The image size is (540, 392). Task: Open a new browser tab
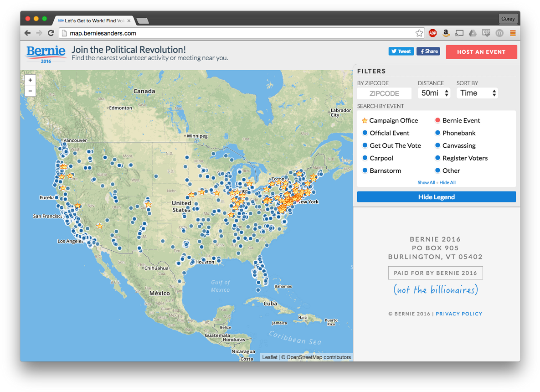pyautogui.click(x=143, y=21)
